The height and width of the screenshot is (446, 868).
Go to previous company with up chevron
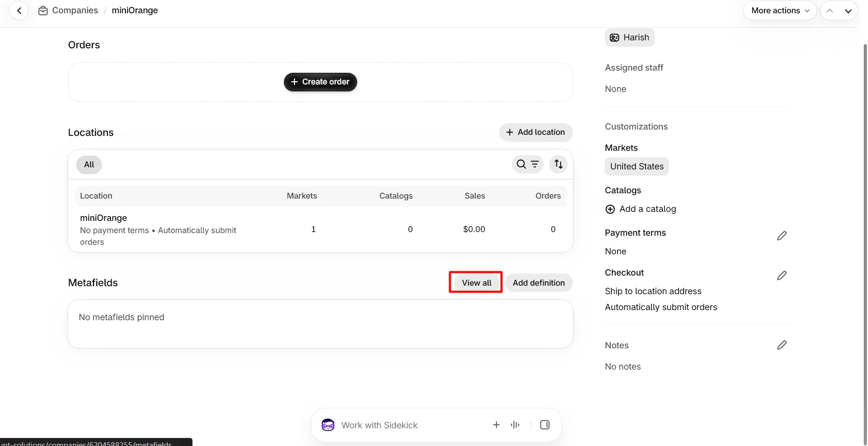tap(830, 11)
